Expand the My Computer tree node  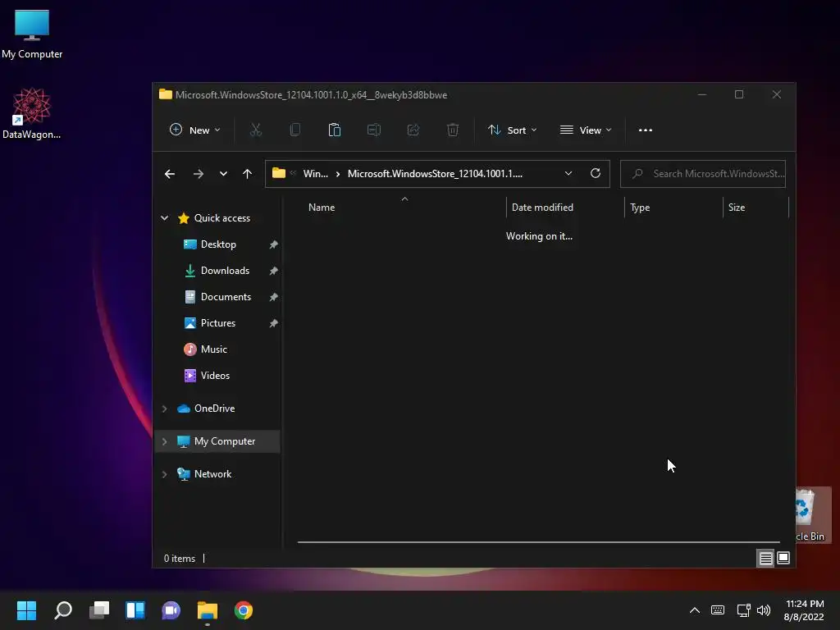pyautogui.click(x=164, y=441)
